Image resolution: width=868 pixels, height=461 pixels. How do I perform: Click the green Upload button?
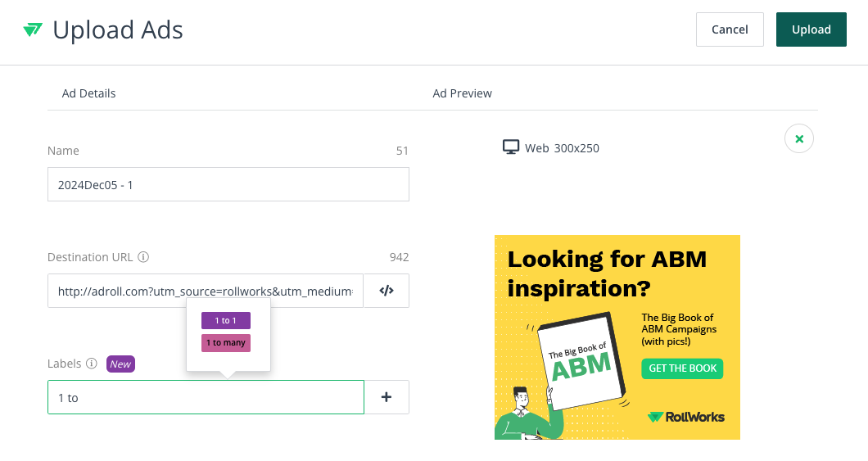(811, 29)
